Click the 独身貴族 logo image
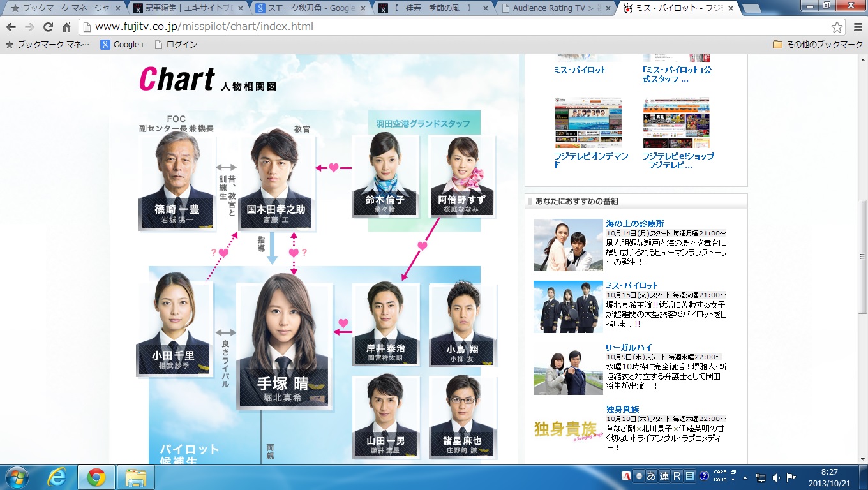The height and width of the screenshot is (490, 868). [568, 430]
